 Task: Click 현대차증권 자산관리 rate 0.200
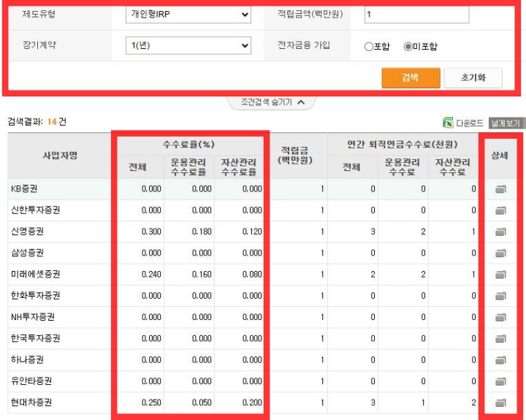(252, 403)
